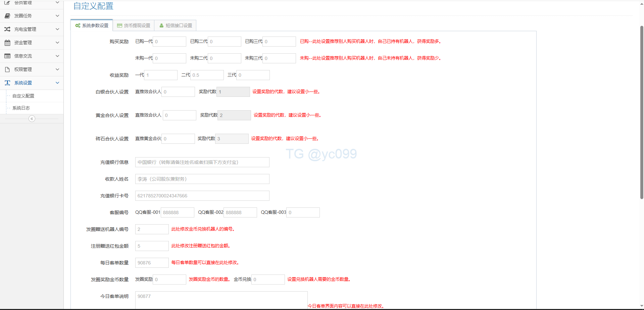Image resolution: width=644 pixels, height=310 pixels.
Task: Click the book icon beside 发圈任务
Action: 7,16
